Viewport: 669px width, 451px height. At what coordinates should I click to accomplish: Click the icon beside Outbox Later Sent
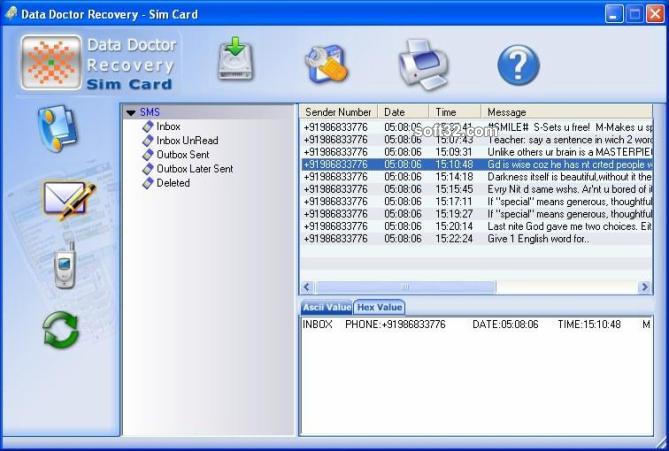click(148, 169)
